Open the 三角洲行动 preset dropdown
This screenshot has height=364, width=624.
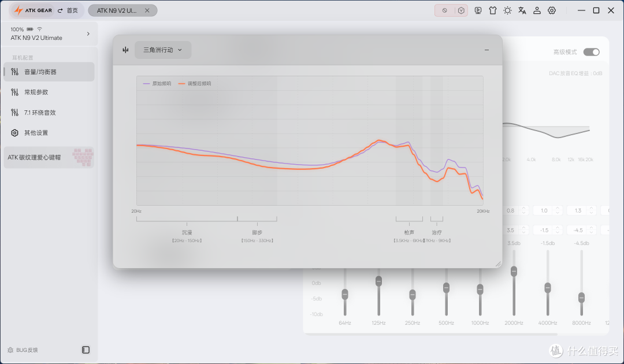(163, 50)
